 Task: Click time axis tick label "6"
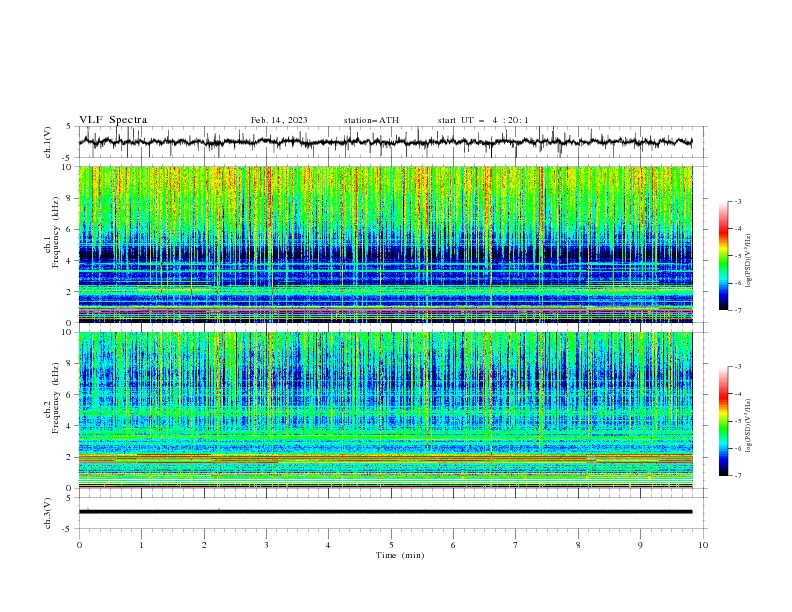(x=453, y=545)
